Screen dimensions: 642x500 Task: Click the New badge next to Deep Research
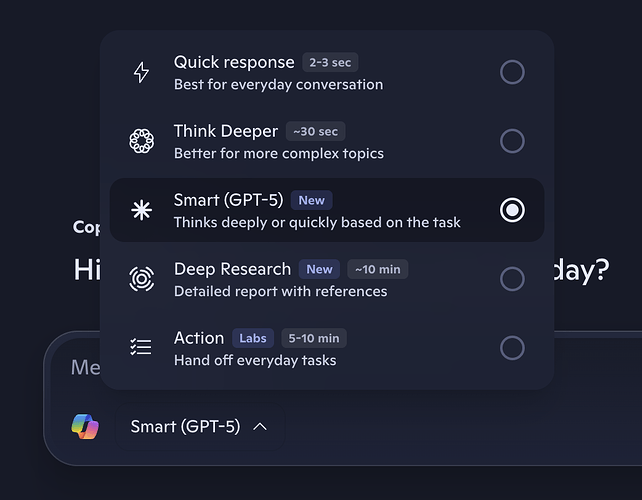[319, 269]
